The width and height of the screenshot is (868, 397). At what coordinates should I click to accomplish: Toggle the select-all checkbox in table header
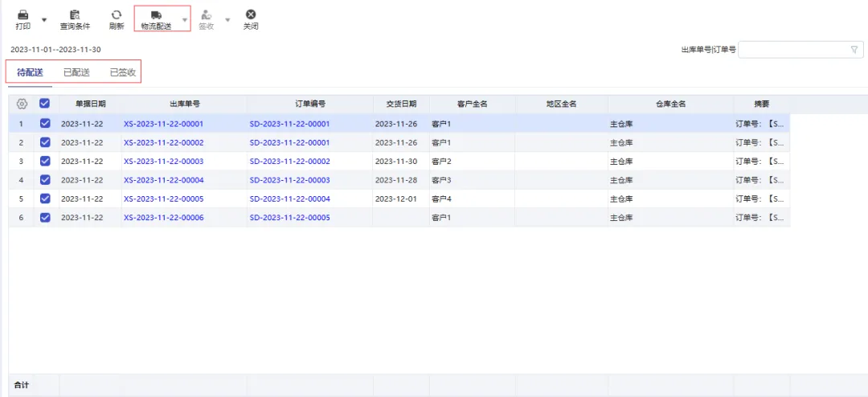coord(45,104)
